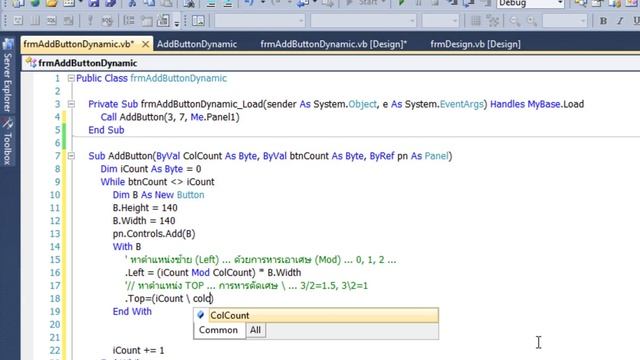Toggle Bold formatting

[x=603, y=21]
